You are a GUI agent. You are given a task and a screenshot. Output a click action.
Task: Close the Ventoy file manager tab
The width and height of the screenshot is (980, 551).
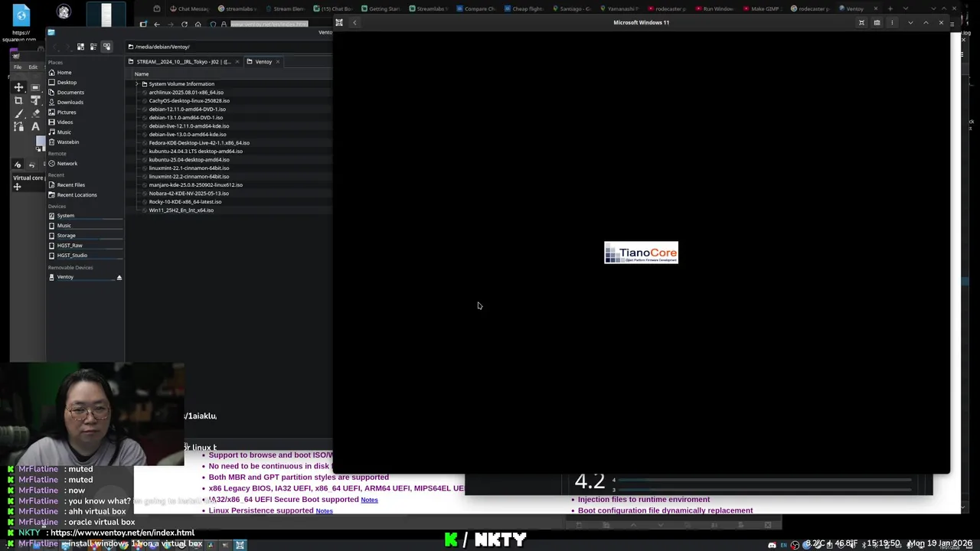point(278,62)
